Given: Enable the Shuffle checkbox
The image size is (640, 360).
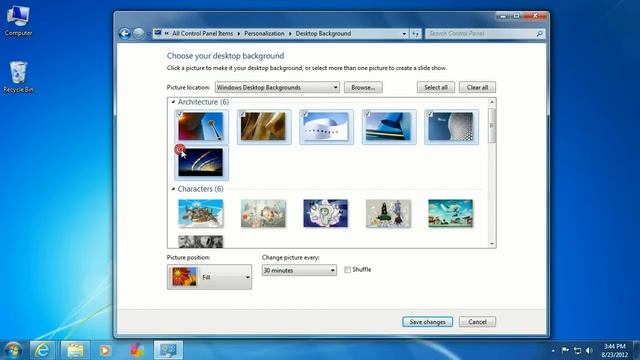Looking at the screenshot, I should point(347,270).
